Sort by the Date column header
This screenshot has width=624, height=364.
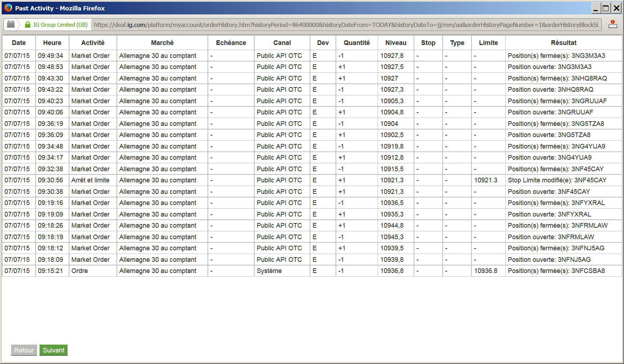(x=19, y=43)
